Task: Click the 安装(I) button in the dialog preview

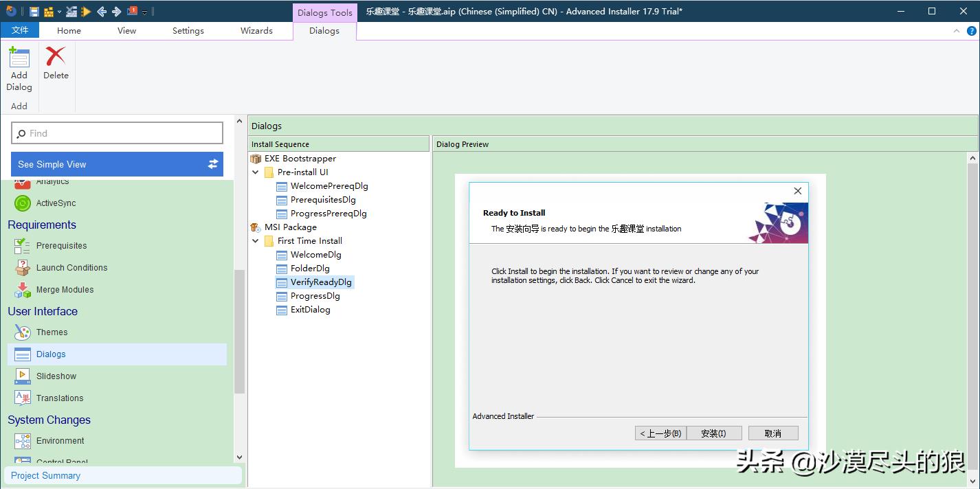Action: point(713,433)
